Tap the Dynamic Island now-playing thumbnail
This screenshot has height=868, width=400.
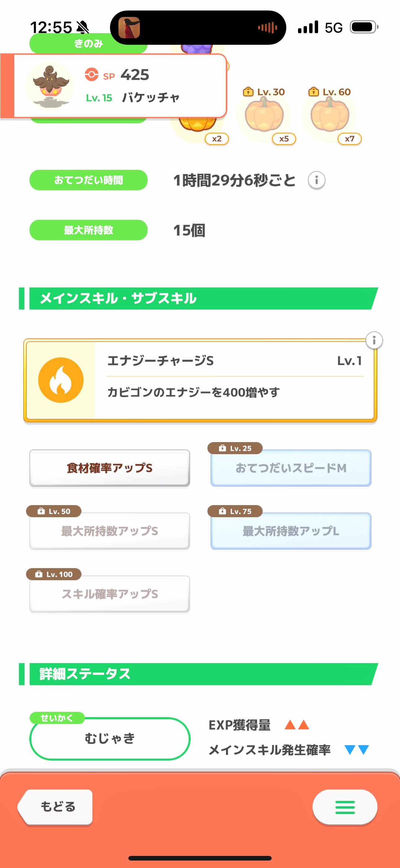tap(129, 28)
